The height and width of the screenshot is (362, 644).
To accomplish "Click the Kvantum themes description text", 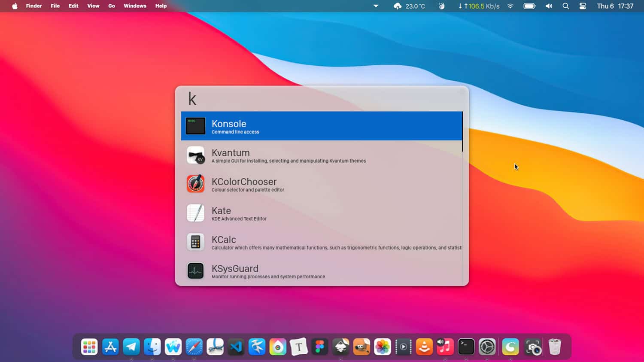I will tap(289, 161).
